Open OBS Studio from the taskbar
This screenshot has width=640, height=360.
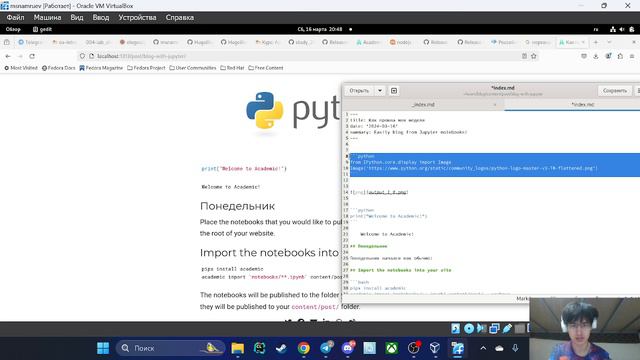(413, 348)
